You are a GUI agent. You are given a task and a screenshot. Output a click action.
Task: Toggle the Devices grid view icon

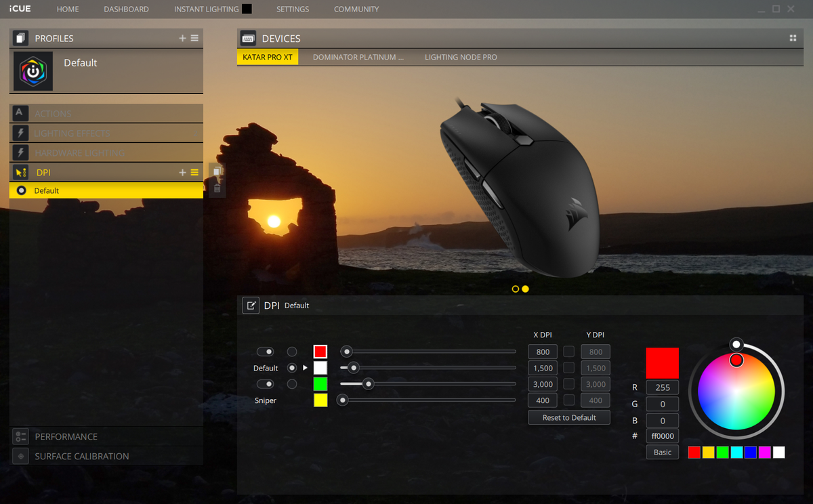[x=793, y=38]
